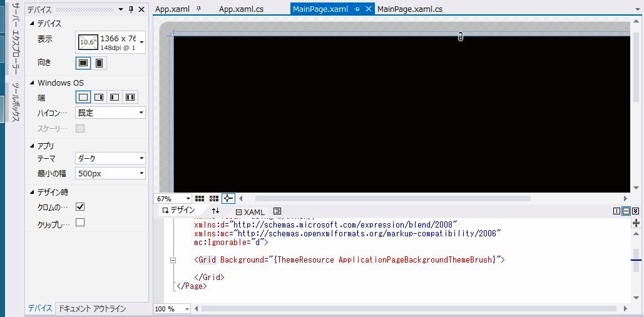Switch to App.xaml.cs tab

241,9
